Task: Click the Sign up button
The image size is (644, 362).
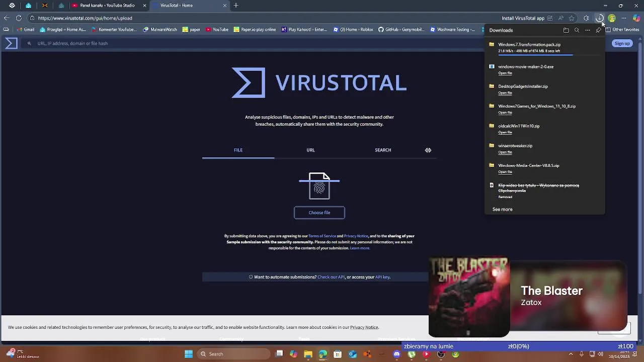Action: click(x=622, y=43)
